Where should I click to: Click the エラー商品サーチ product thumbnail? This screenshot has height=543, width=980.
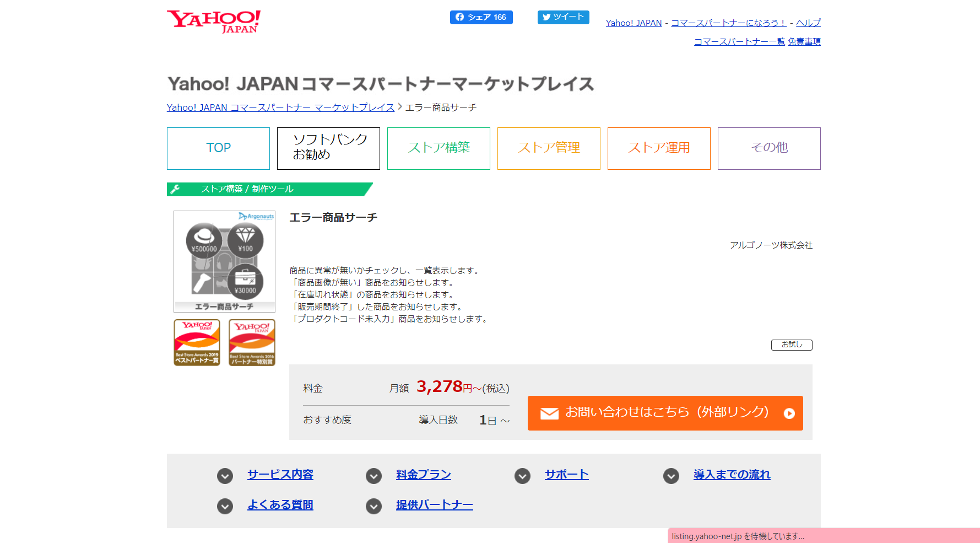pos(224,261)
